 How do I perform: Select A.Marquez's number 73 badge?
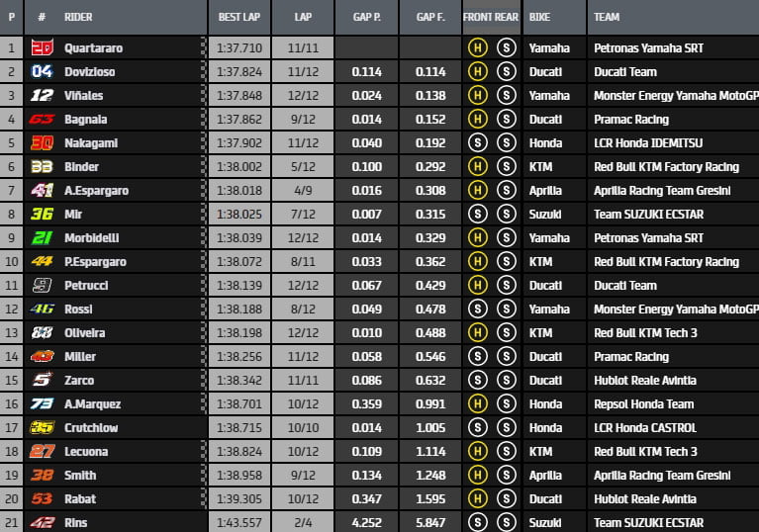tap(42, 403)
